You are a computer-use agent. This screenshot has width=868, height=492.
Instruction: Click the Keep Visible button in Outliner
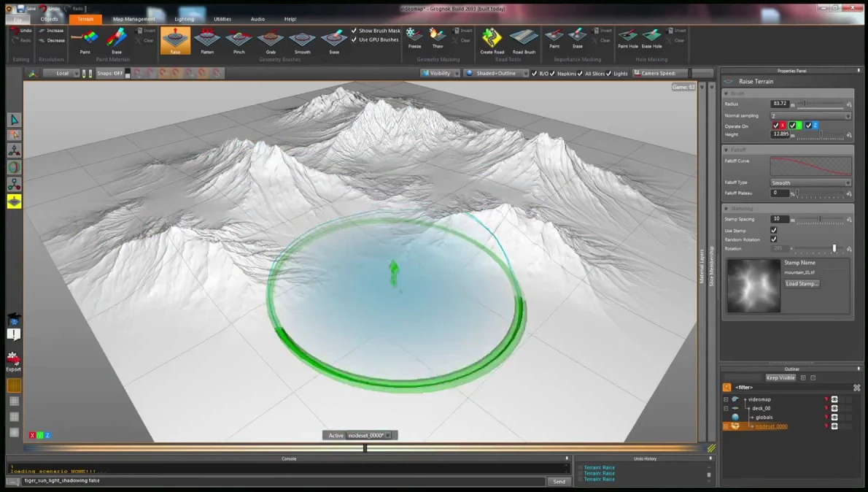click(x=780, y=378)
